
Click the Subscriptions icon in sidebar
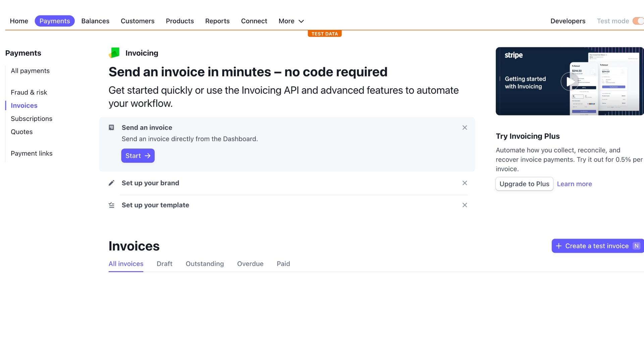coord(32,118)
